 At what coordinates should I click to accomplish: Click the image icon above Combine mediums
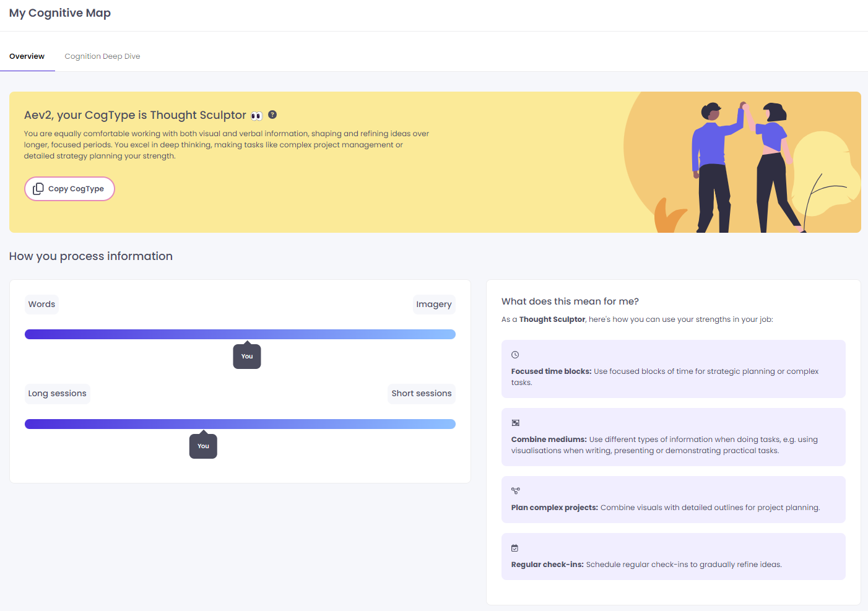click(x=515, y=423)
